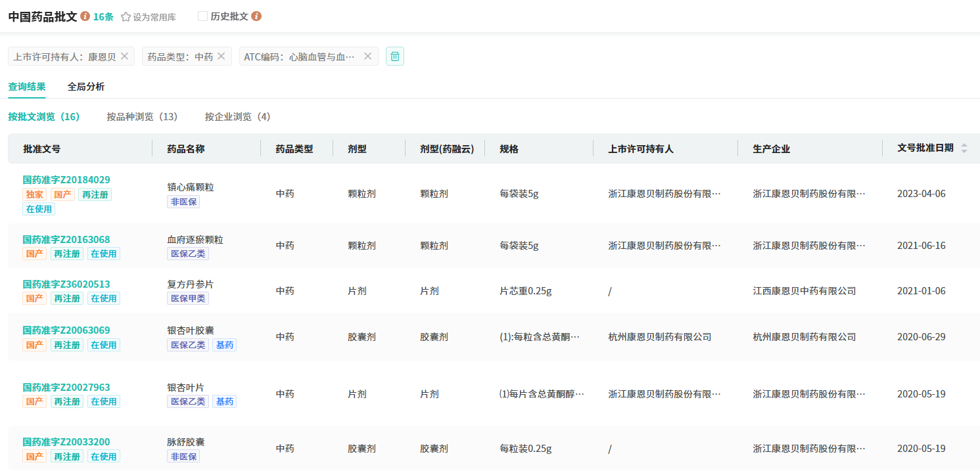980x471 pixels.
Task: Open approval number 国药准字Z20184029
Action: (x=66, y=180)
